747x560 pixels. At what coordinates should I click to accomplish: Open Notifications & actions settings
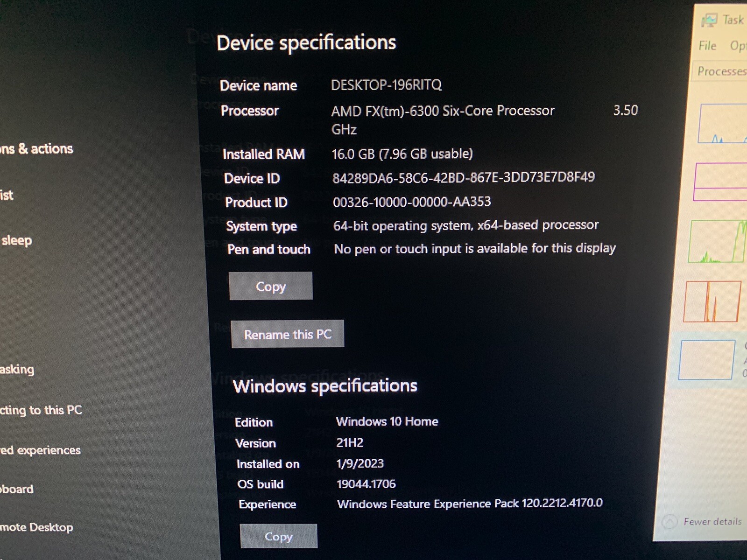pos(36,149)
